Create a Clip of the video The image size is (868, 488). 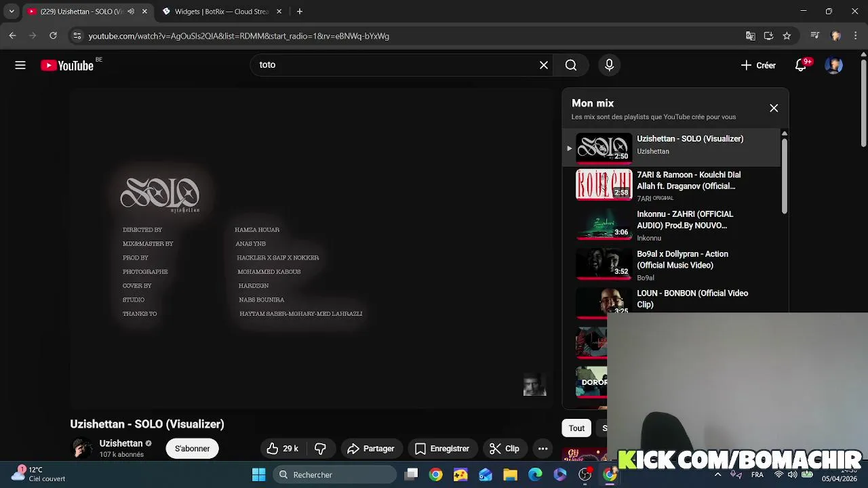[505, 449]
